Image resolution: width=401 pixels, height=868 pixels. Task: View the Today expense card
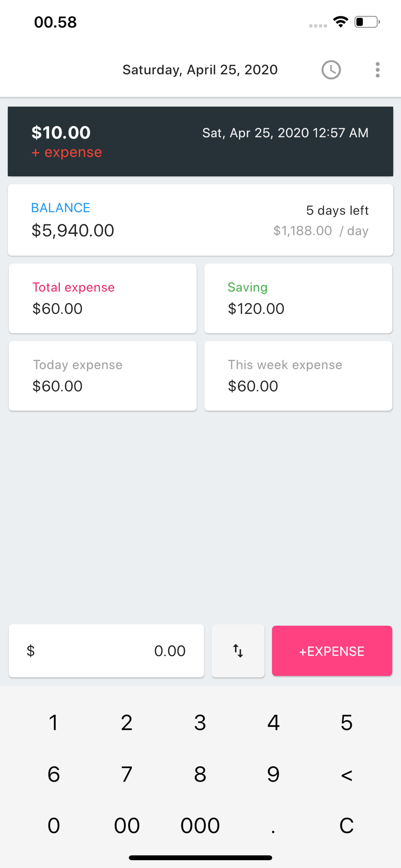[x=103, y=376]
